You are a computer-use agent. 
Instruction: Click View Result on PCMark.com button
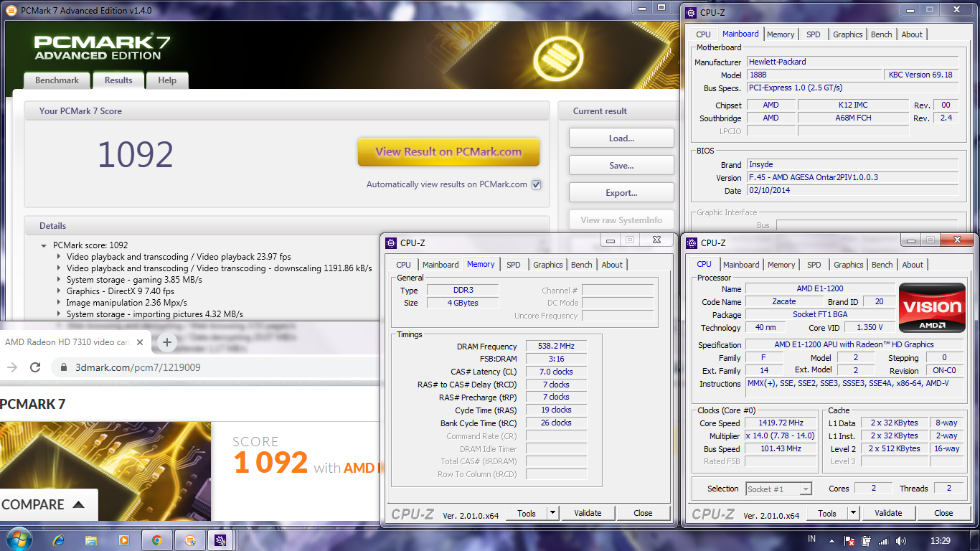coord(448,152)
